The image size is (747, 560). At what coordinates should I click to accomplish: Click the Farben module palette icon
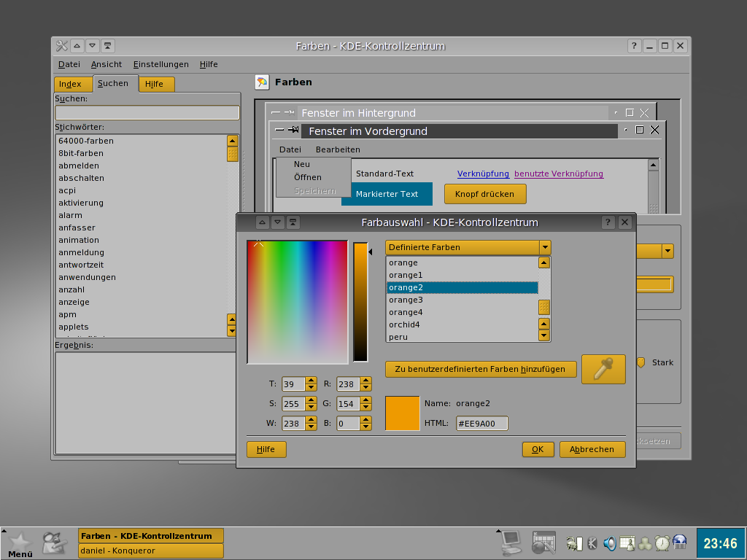tap(262, 82)
